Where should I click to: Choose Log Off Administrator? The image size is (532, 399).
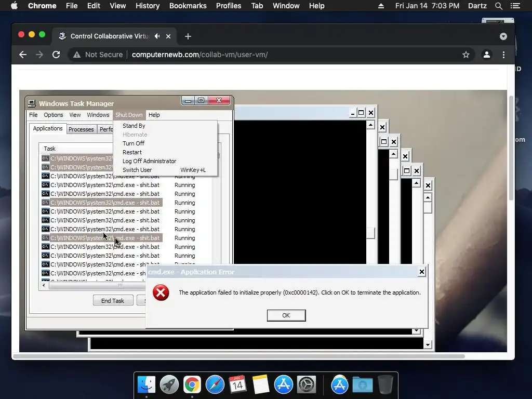tap(149, 161)
